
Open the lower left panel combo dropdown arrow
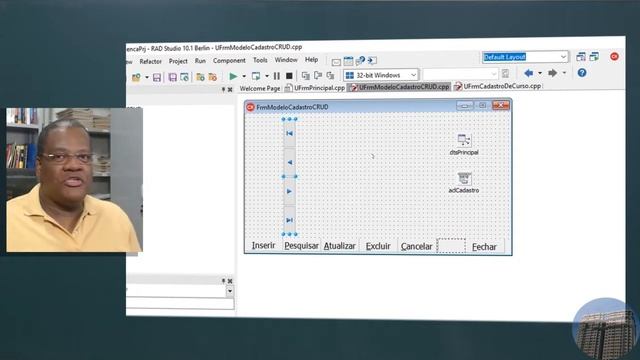tap(230, 291)
